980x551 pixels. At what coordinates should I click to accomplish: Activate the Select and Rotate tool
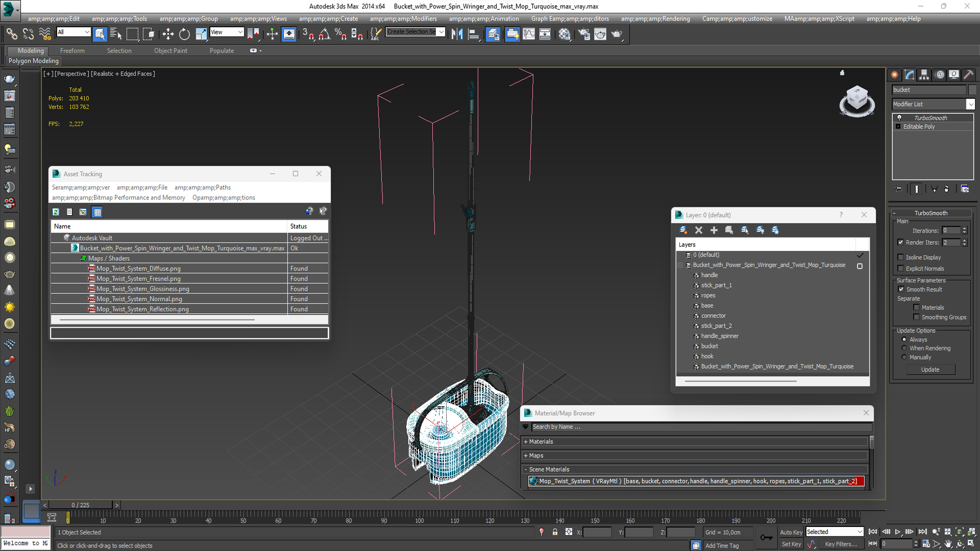184,34
